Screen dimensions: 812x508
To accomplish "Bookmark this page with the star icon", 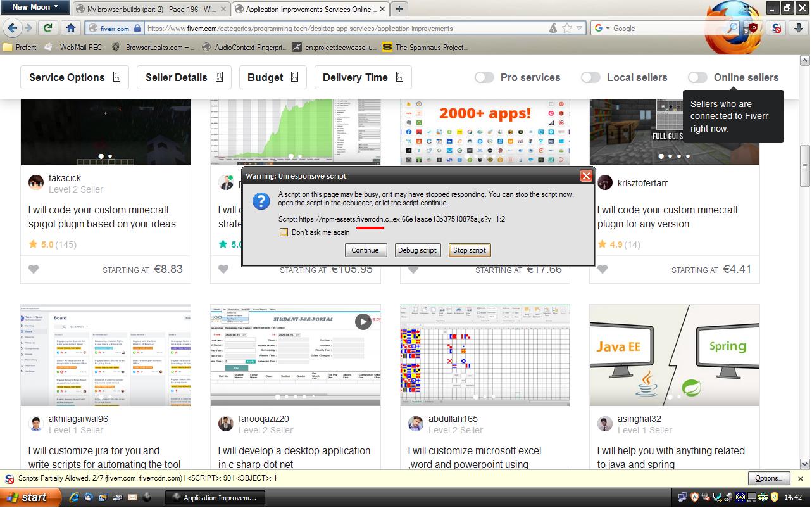I will coord(567,29).
